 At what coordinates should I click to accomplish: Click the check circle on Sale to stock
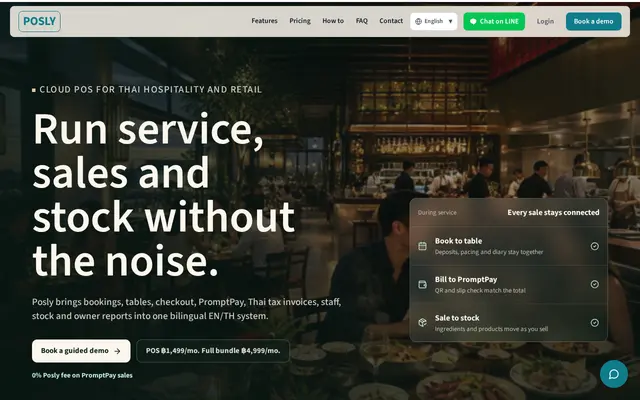pyautogui.click(x=595, y=323)
